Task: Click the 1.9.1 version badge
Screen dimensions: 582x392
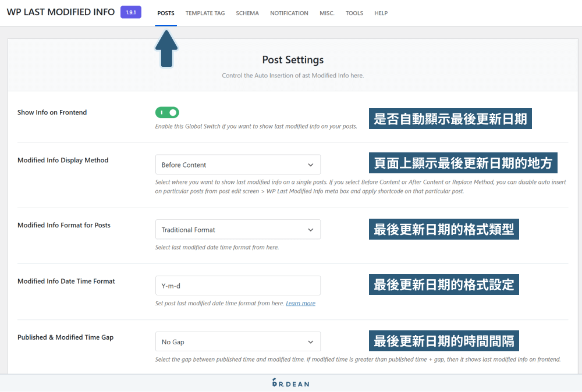Action: tap(130, 12)
